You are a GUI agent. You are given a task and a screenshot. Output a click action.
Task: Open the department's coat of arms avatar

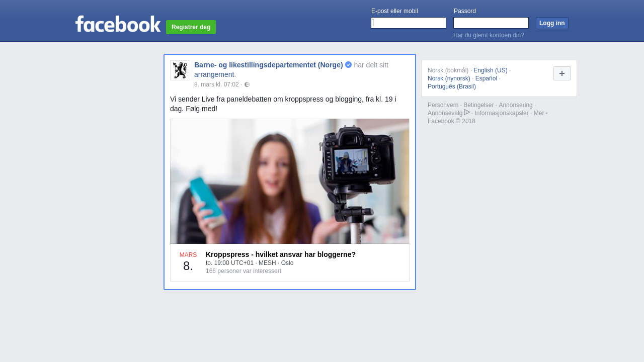180,70
